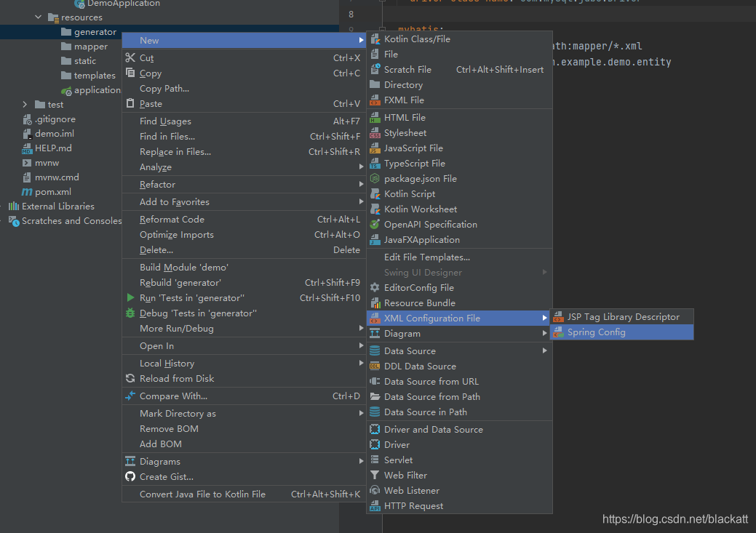This screenshot has height=533, width=756.
Task: Collapse the resources folder chevron
Action: click(38, 17)
